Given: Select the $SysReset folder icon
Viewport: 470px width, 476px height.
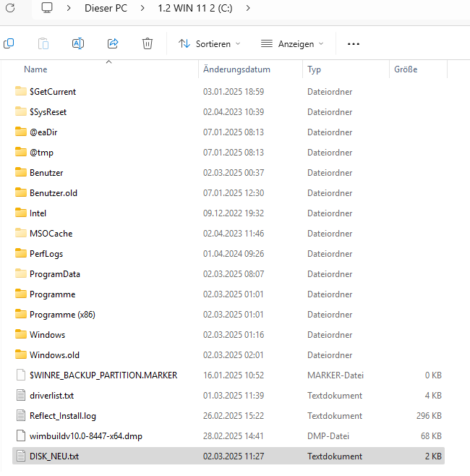Looking at the screenshot, I should [21, 111].
